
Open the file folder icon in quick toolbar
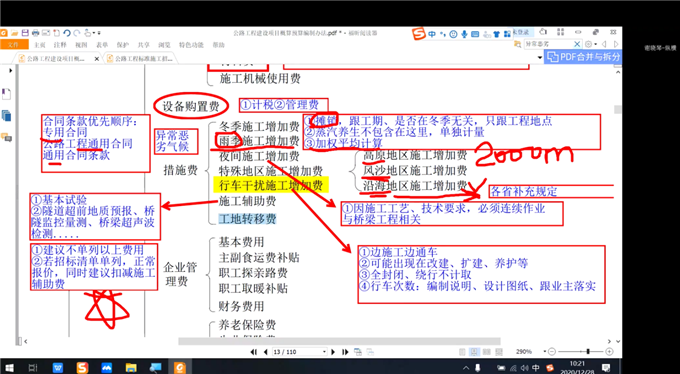click(x=14, y=33)
